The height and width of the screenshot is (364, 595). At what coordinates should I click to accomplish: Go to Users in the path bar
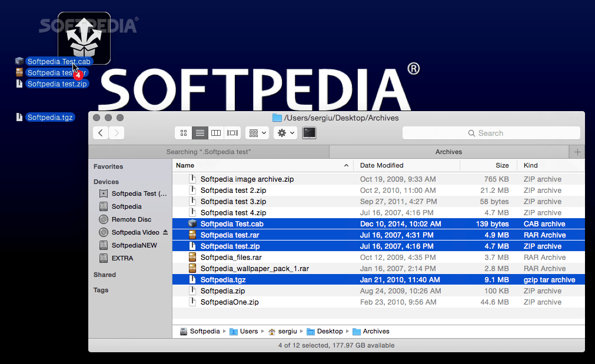[244, 332]
